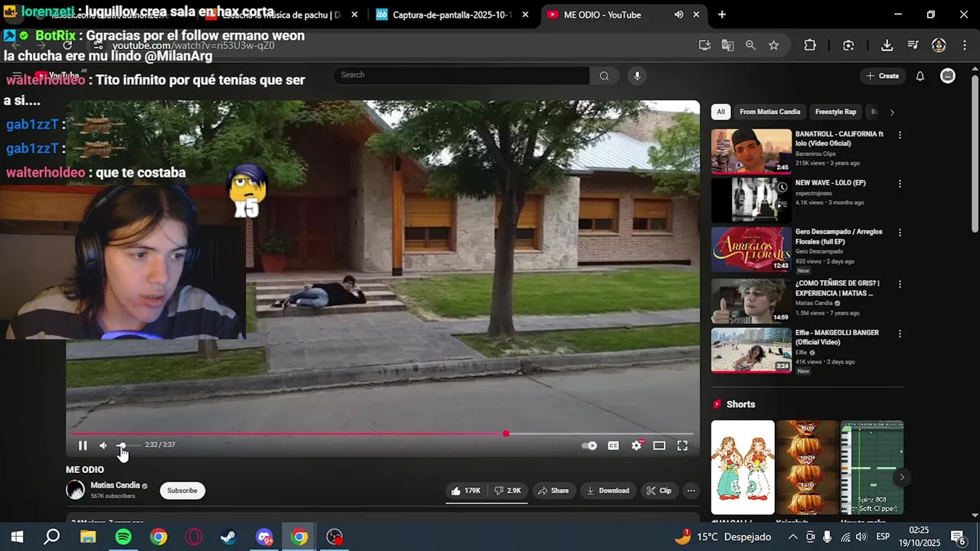
Task: Open Opera GX from taskbar
Action: tap(194, 537)
